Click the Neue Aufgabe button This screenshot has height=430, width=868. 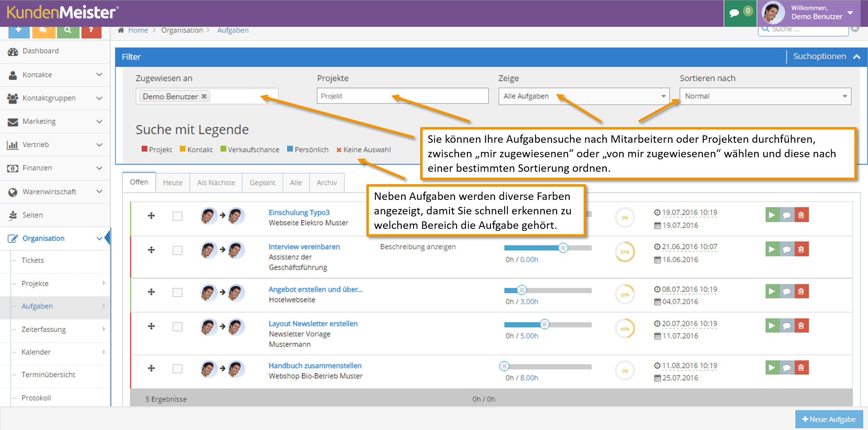coord(829,419)
